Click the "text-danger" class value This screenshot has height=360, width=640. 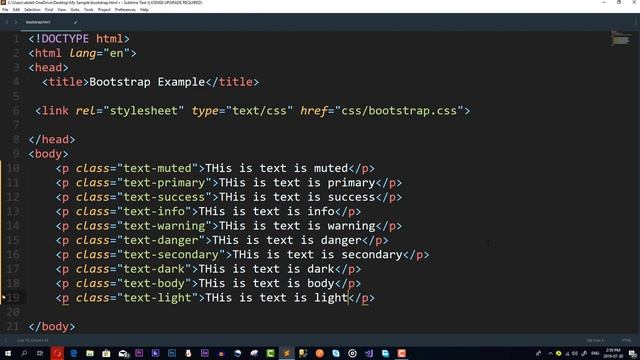tap(161, 240)
